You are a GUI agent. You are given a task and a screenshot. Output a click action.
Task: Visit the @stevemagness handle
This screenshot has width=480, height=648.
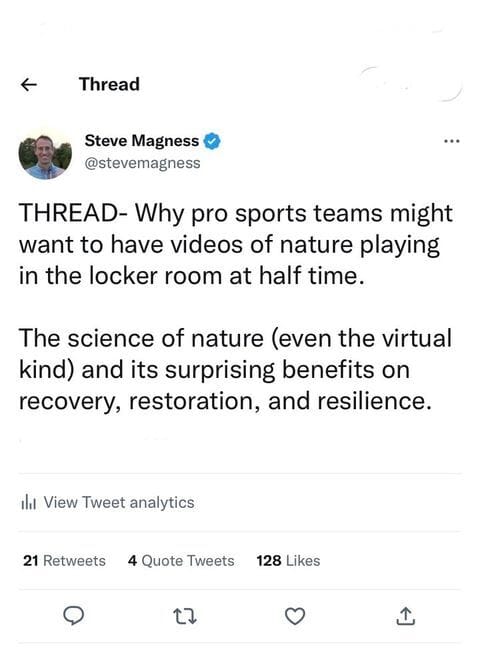pyautogui.click(x=142, y=163)
